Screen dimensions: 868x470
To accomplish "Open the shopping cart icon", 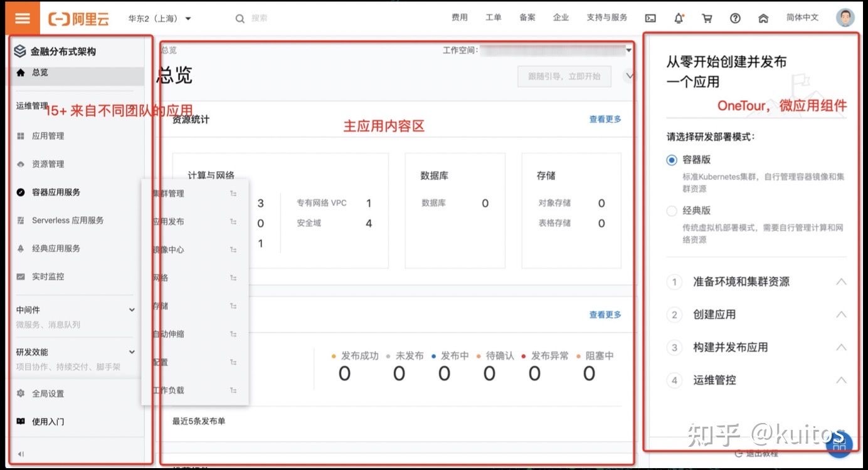I will click(x=707, y=19).
